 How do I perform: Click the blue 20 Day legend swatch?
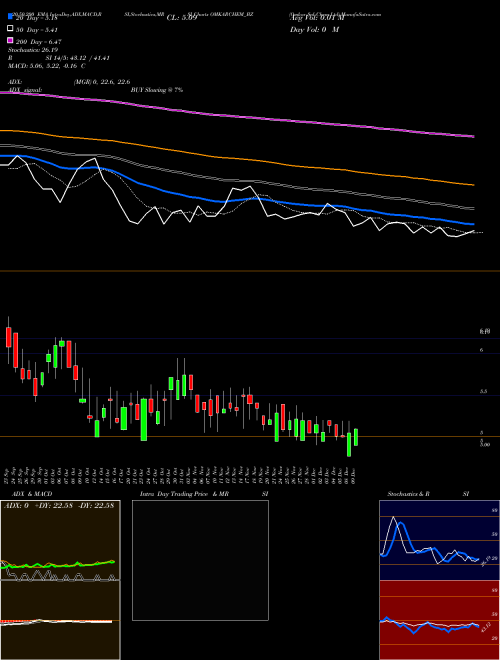coord(10,17)
